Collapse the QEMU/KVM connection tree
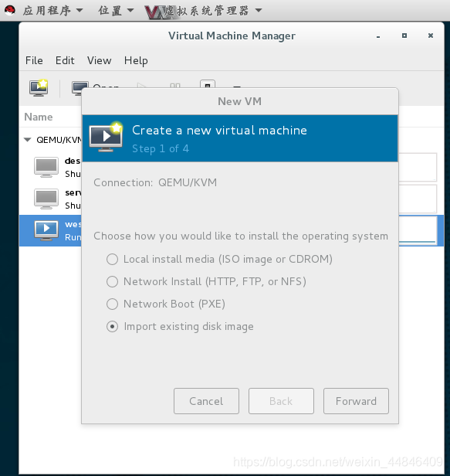 (27, 140)
